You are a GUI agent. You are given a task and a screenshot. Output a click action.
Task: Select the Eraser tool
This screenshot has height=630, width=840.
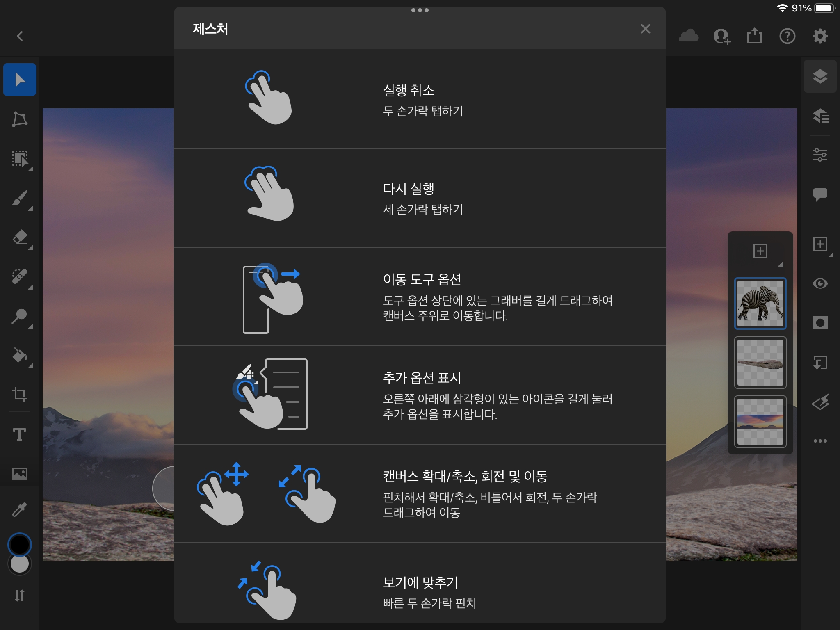20,237
